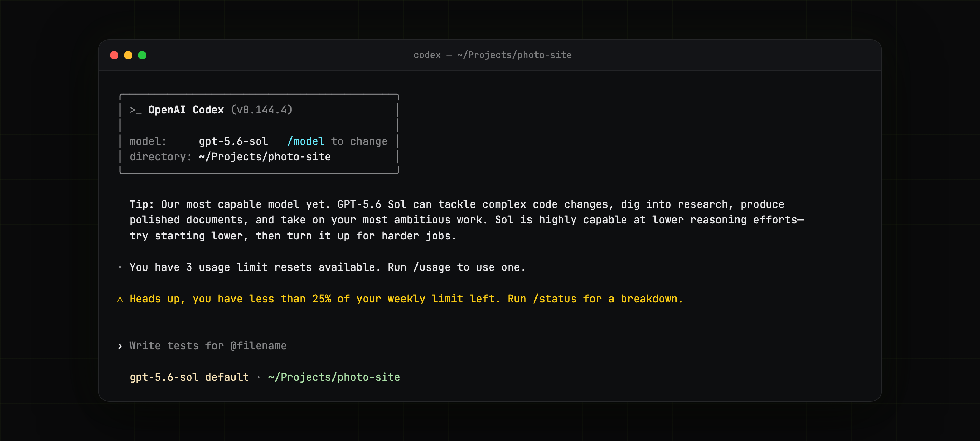Click the '/usage' command in the resets notice

[x=432, y=267]
